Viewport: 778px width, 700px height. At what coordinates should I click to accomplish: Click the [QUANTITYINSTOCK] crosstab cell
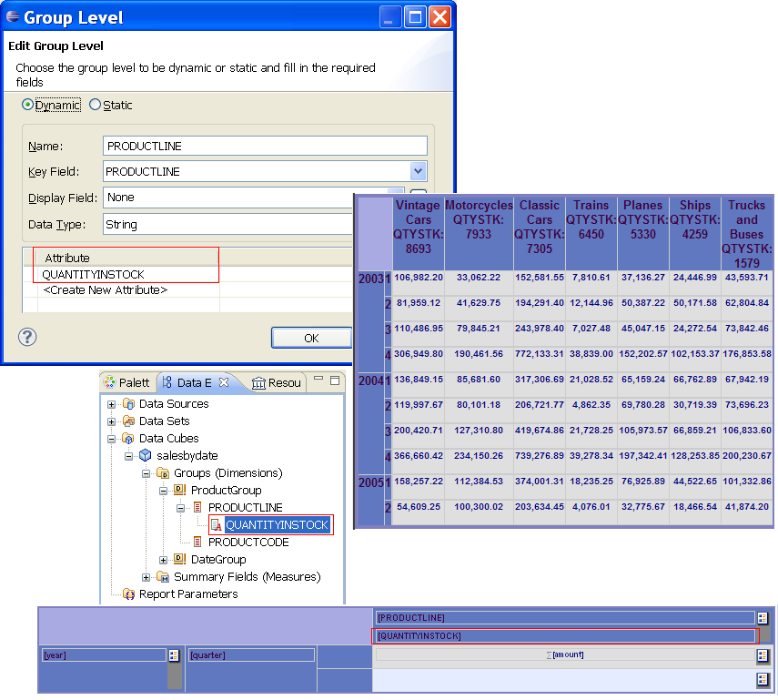tap(565, 636)
